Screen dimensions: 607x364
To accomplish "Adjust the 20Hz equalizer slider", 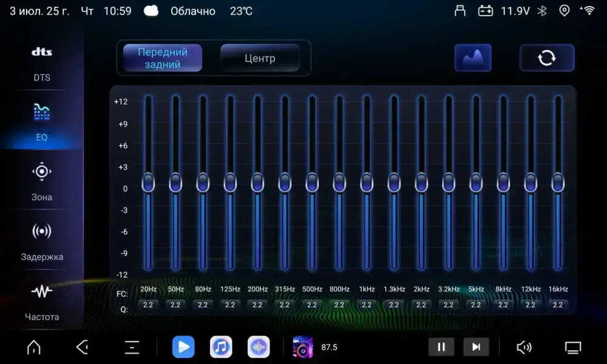I will (148, 182).
